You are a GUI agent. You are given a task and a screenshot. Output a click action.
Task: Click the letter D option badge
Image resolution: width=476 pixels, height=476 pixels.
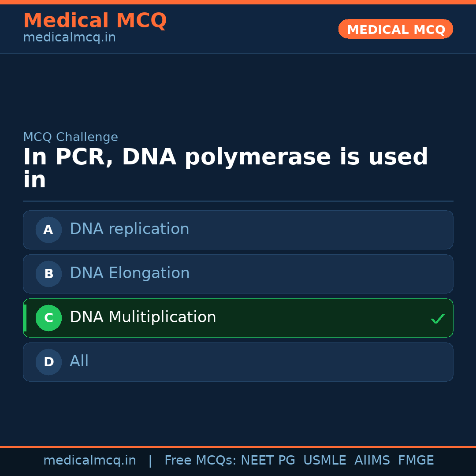[x=48, y=362]
